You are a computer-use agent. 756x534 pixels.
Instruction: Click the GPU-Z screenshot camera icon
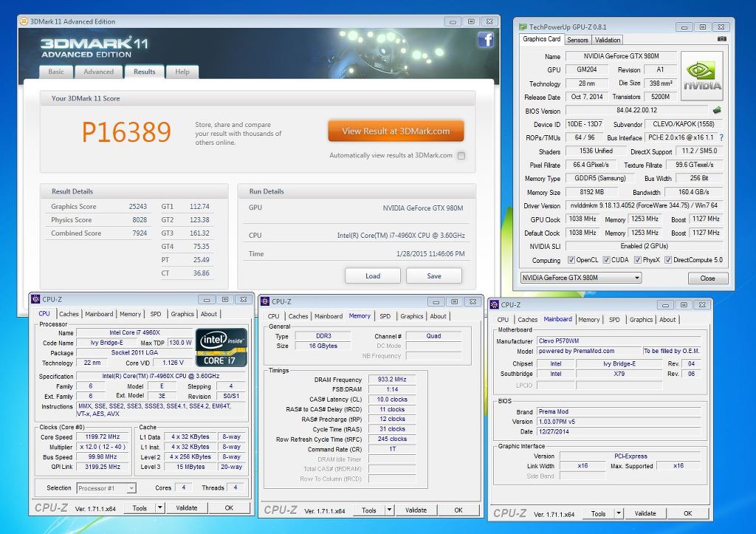722,39
